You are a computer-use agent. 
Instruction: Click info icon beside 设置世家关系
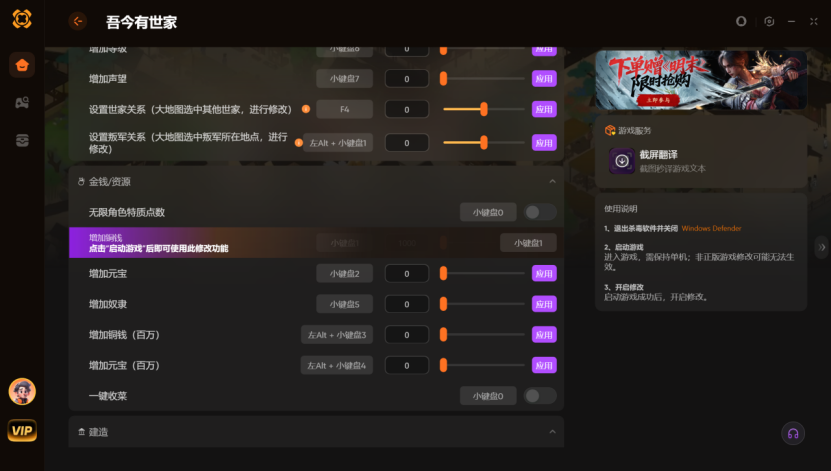coord(306,109)
